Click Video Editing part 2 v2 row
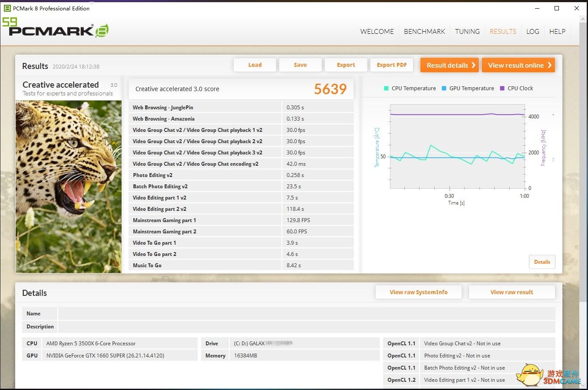 coord(241,209)
